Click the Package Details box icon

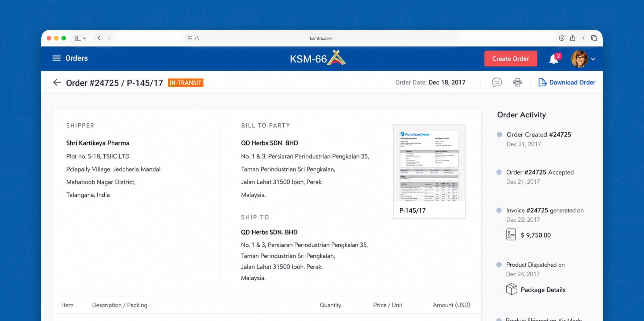click(511, 289)
